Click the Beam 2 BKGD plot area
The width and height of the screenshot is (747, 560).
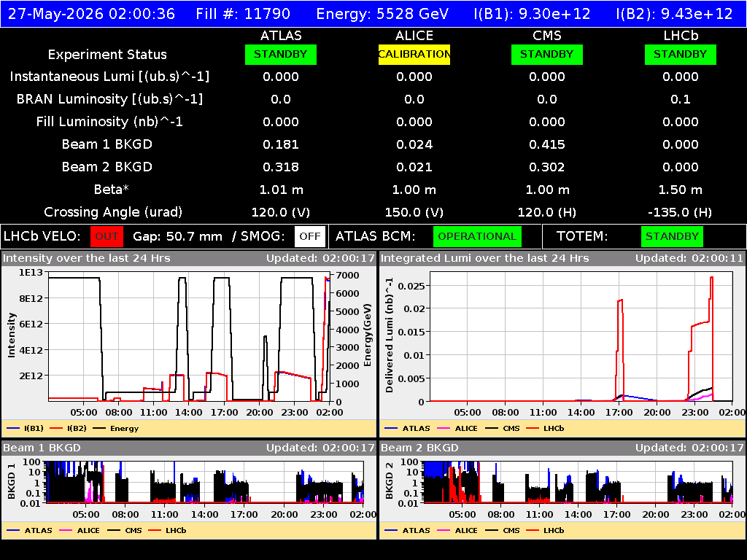(578, 482)
